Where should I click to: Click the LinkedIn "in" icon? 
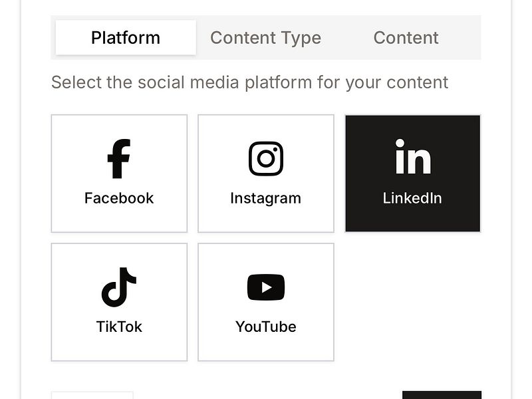click(412, 158)
